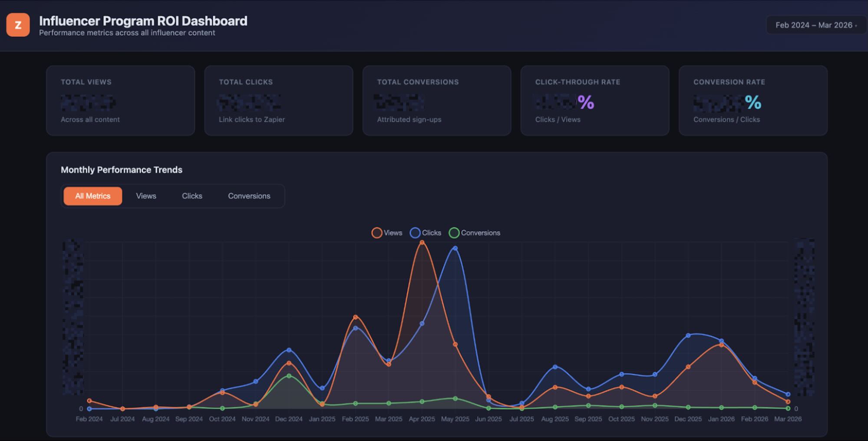
Task: Click the orange Views legend circle icon
Action: click(x=377, y=232)
